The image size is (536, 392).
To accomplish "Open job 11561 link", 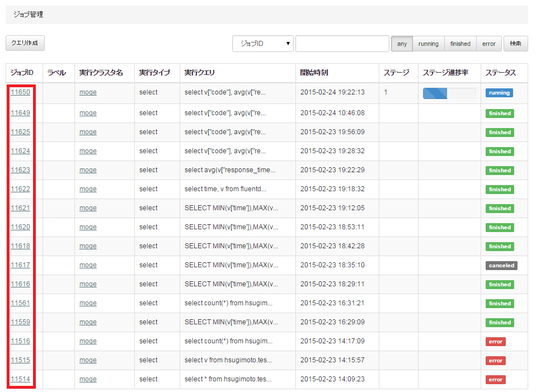I will pos(20,303).
